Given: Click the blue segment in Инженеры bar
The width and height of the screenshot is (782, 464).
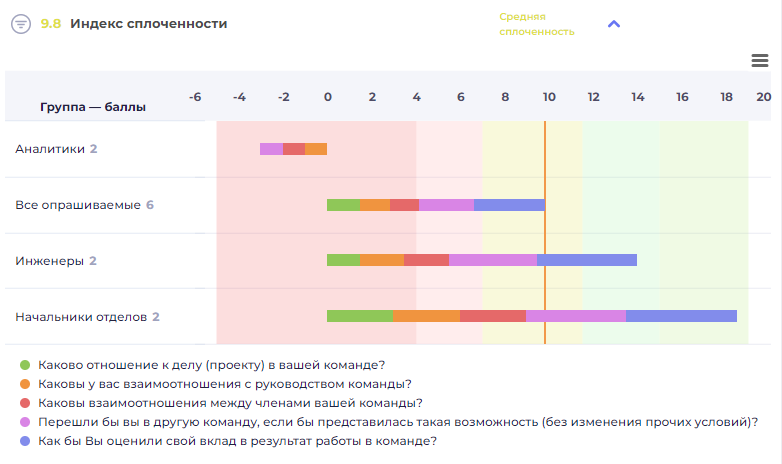Looking at the screenshot, I should [x=587, y=261].
